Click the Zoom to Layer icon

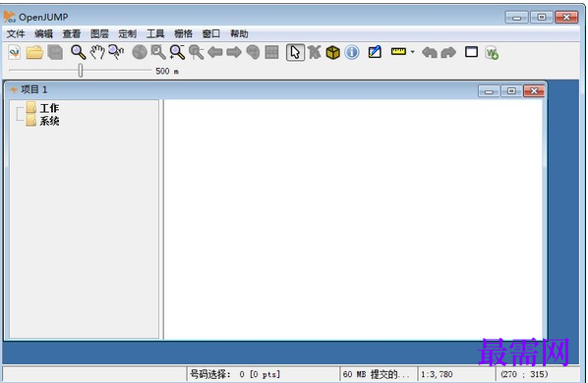tap(158, 52)
